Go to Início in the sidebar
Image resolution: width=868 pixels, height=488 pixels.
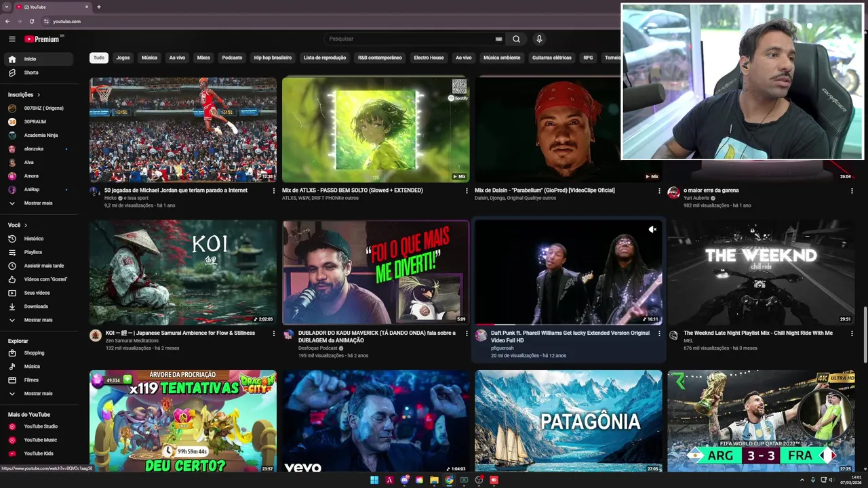coord(39,59)
